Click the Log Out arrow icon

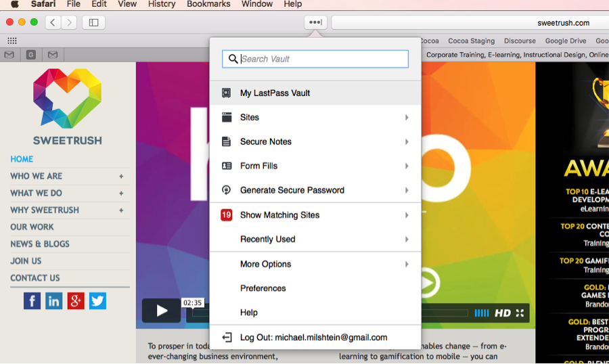point(227,337)
